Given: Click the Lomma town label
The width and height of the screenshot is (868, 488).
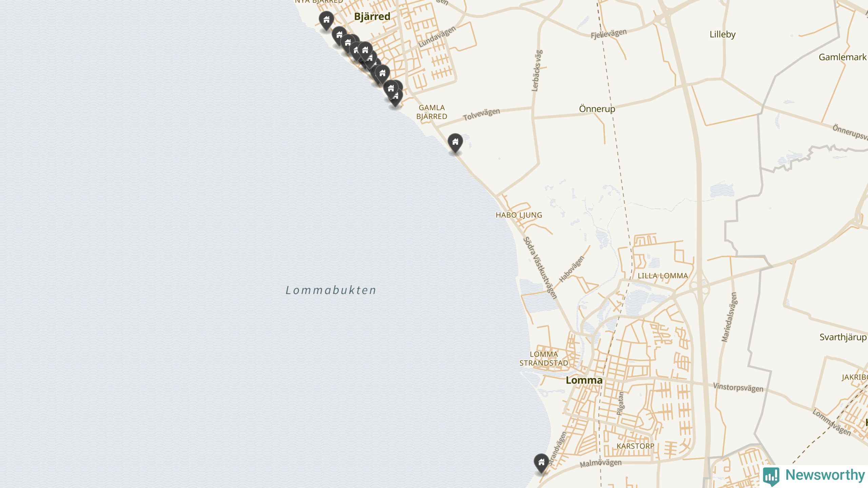Looking at the screenshot, I should (584, 380).
